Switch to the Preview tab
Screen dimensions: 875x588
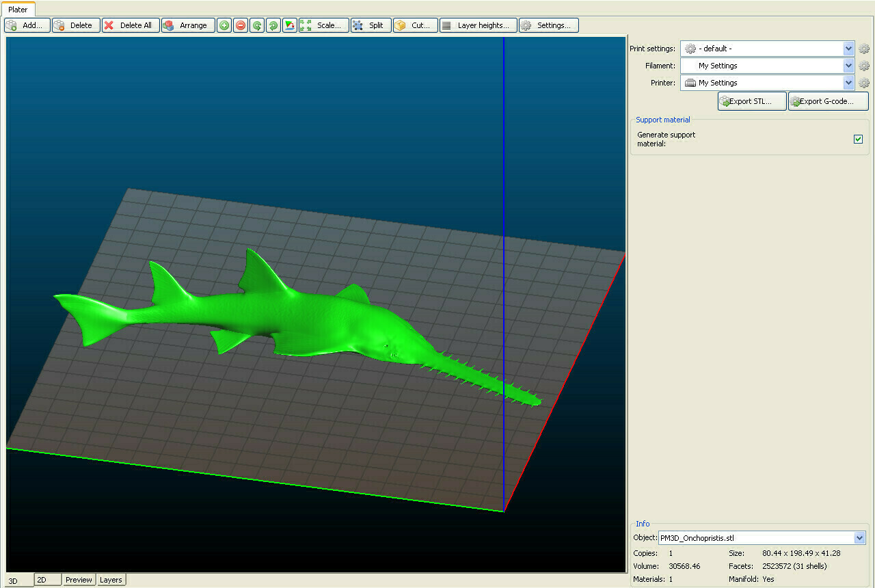[79, 579]
